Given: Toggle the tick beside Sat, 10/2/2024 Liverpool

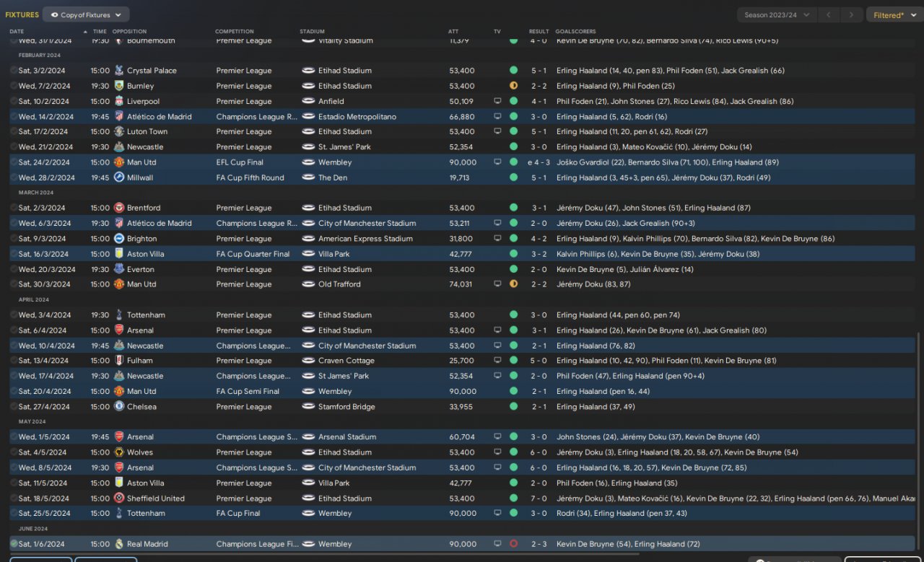Looking at the screenshot, I should tap(14, 102).
